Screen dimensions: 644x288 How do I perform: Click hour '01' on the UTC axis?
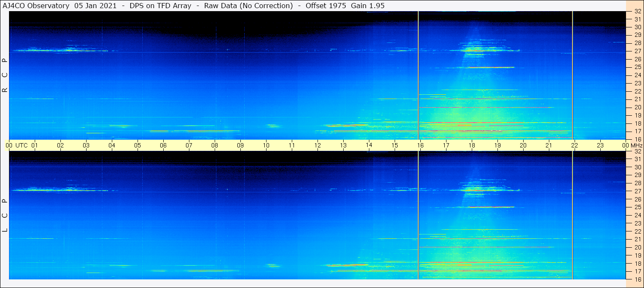pos(35,145)
